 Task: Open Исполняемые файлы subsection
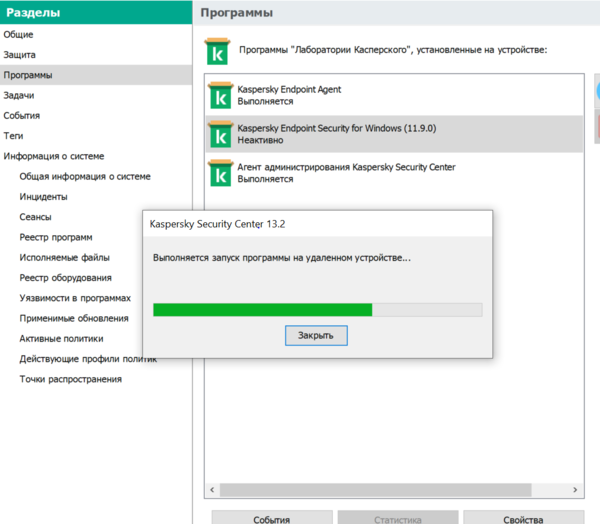65,258
